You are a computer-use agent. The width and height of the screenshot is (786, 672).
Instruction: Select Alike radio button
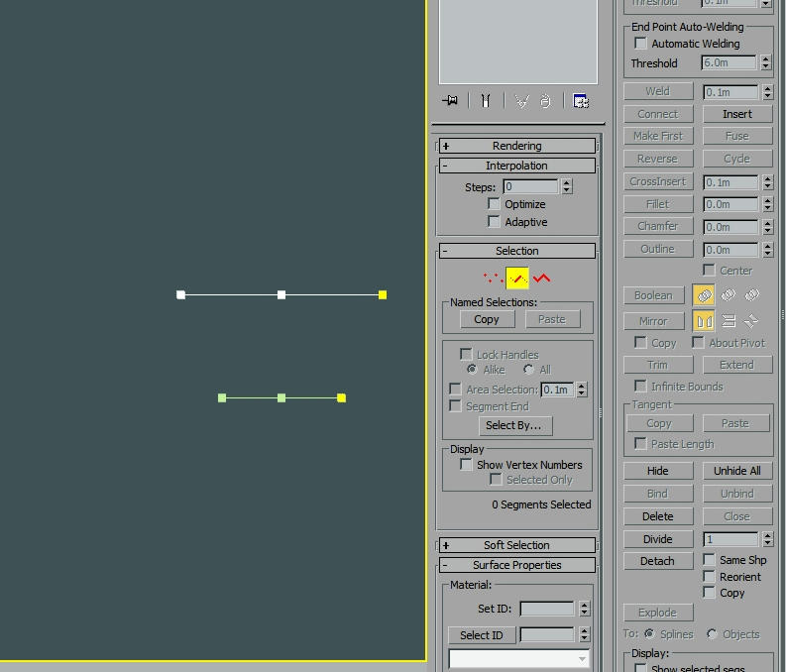pos(472,370)
